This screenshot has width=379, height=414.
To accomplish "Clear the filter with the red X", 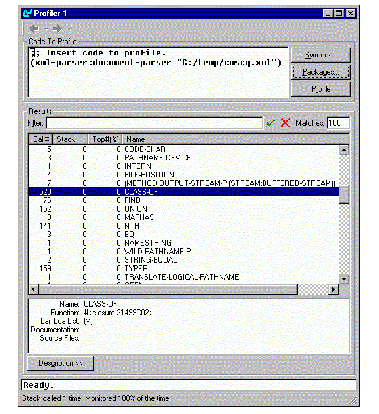I will point(285,123).
